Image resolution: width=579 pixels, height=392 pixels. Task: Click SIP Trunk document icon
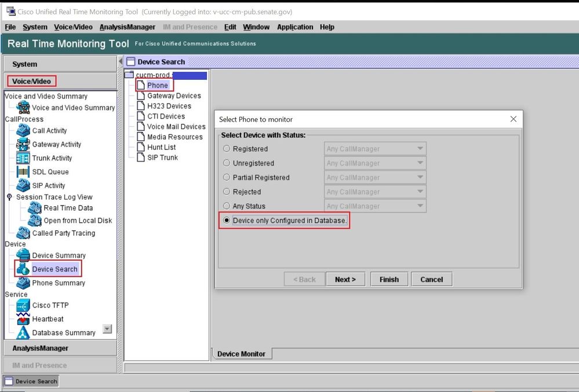coord(141,157)
